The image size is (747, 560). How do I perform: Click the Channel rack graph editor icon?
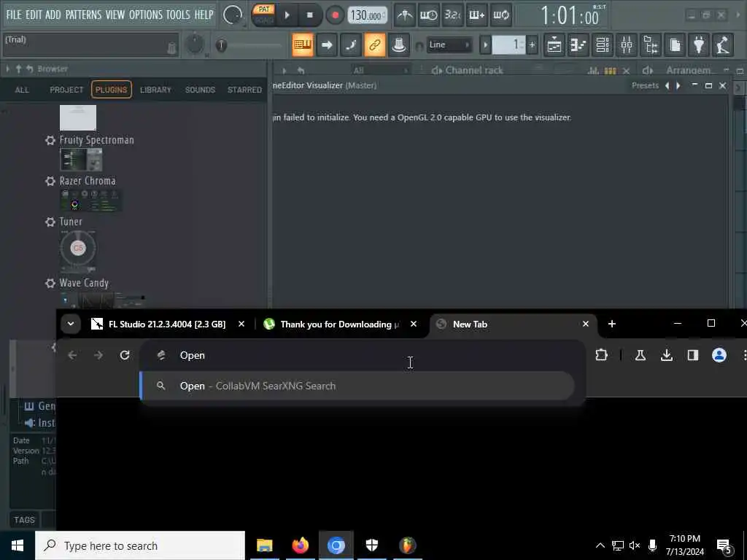pyautogui.click(x=593, y=71)
